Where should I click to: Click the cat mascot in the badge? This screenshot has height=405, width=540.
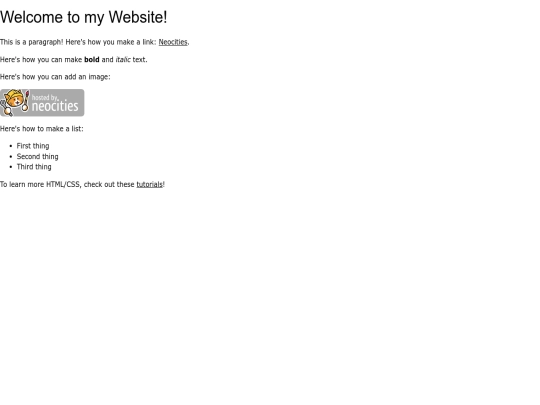(15, 102)
